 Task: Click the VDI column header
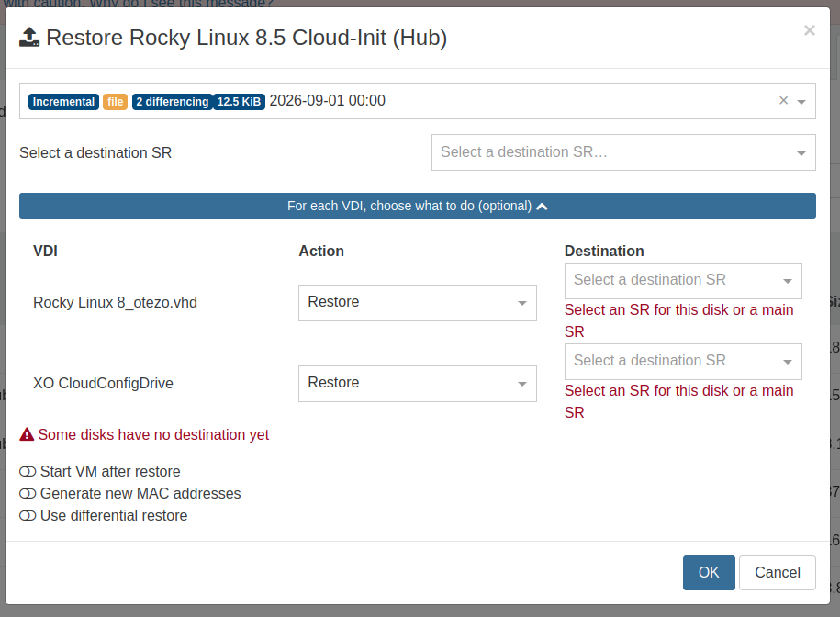pyautogui.click(x=46, y=251)
